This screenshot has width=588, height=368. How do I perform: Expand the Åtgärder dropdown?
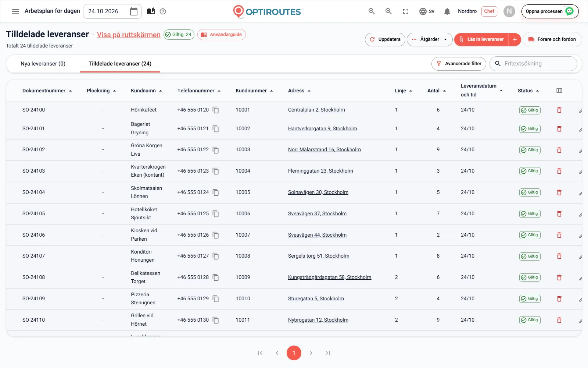click(430, 39)
